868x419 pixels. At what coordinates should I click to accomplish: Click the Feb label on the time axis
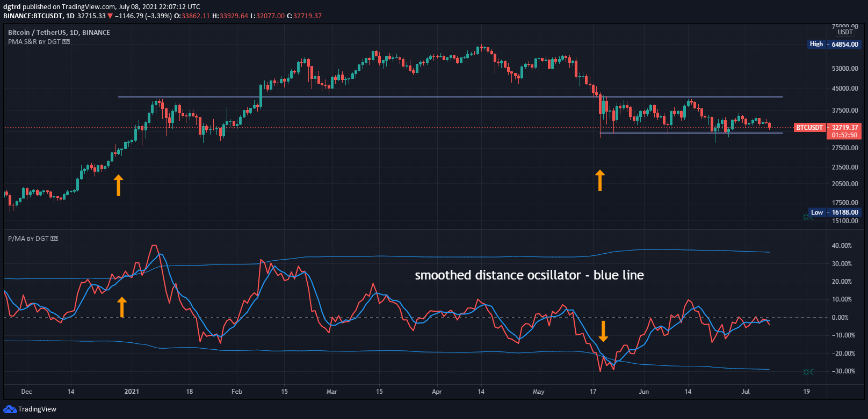(237, 392)
